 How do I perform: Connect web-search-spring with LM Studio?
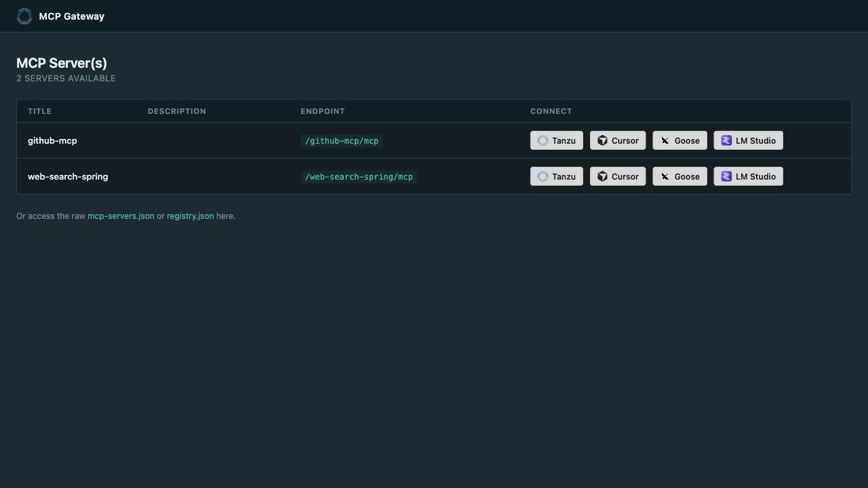pyautogui.click(x=749, y=176)
